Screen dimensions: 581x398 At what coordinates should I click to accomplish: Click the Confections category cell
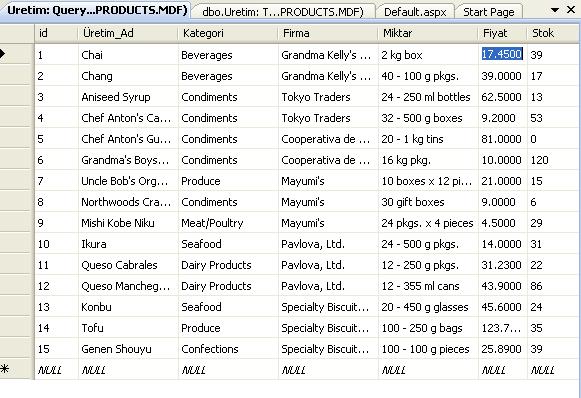tap(228, 349)
